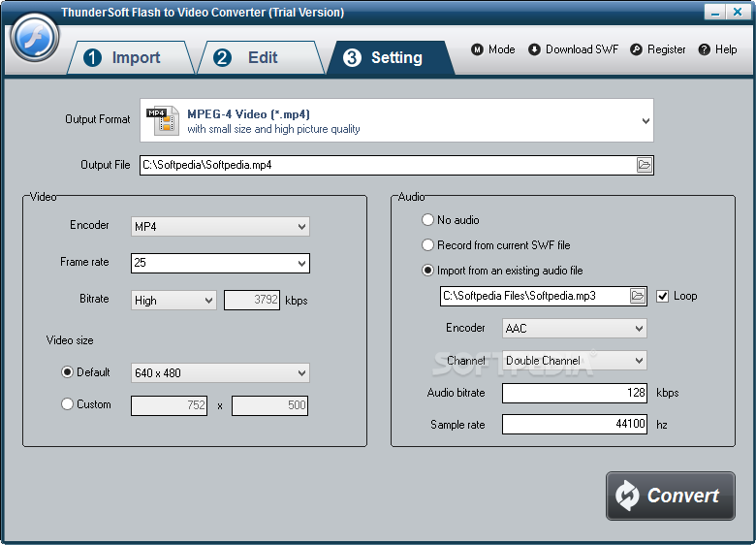Open the Register menu item

click(x=658, y=49)
